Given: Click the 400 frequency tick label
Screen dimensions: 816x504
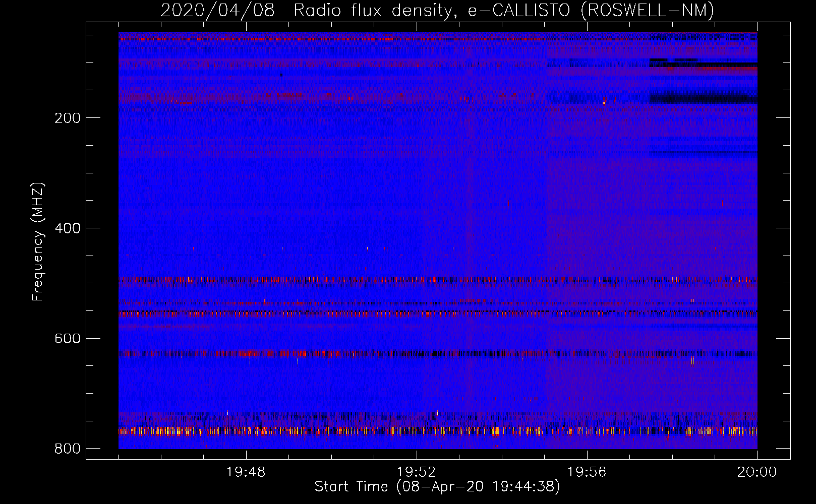Looking at the screenshot, I should (68, 228).
